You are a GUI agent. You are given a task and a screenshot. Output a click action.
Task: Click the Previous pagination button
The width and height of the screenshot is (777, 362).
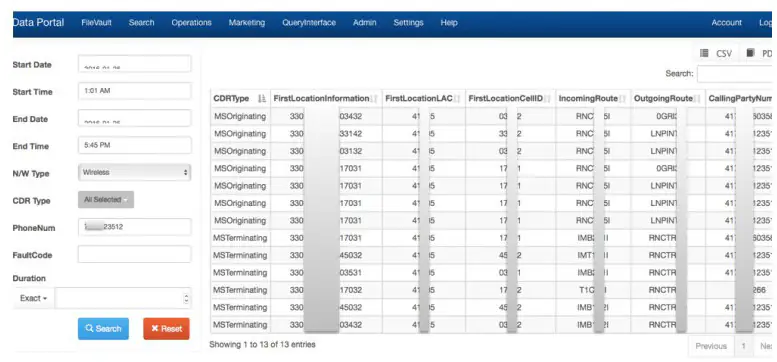[x=711, y=346]
